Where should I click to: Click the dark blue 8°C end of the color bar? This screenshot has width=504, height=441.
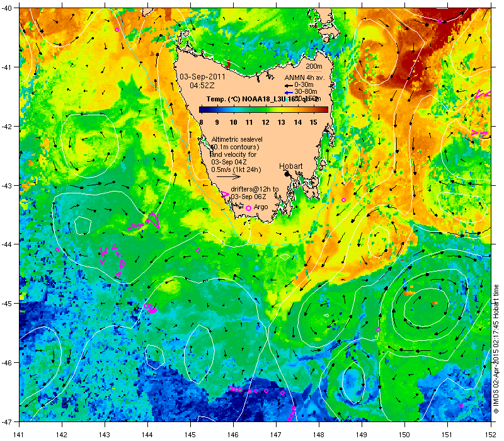(201, 110)
